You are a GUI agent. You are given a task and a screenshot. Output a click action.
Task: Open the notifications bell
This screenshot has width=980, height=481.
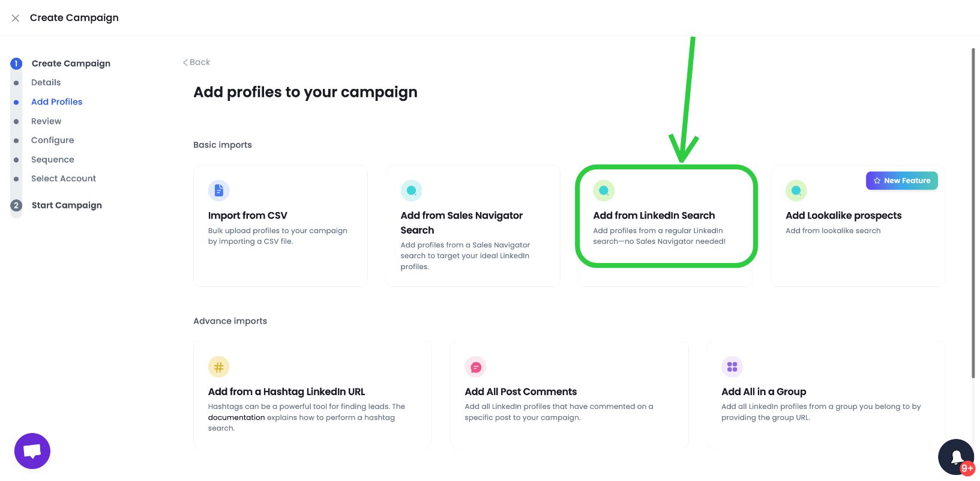pyautogui.click(x=955, y=456)
